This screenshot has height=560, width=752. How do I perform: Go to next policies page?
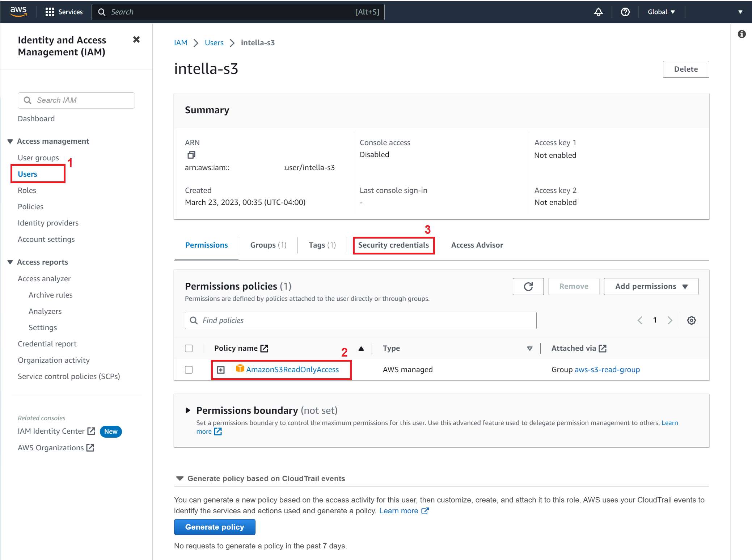tap(670, 320)
